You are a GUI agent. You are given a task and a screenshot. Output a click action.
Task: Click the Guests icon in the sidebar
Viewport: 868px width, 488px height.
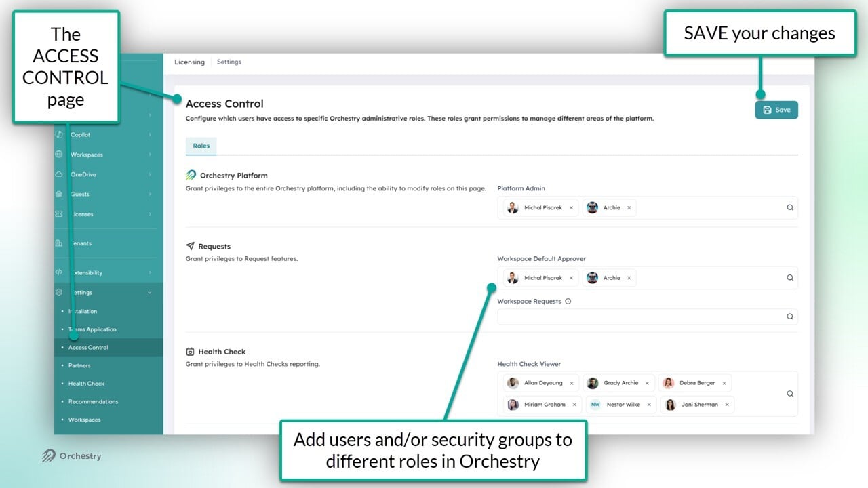(59, 194)
